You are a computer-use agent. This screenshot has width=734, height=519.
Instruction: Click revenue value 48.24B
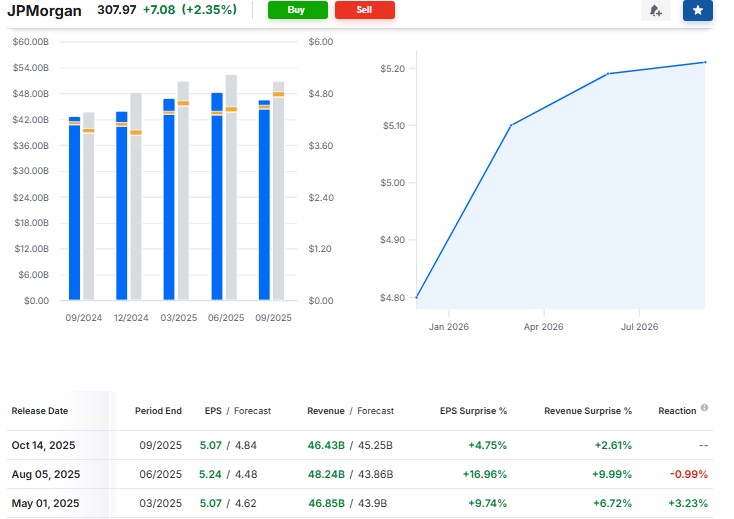pyautogui.click(x=326, y=474)
